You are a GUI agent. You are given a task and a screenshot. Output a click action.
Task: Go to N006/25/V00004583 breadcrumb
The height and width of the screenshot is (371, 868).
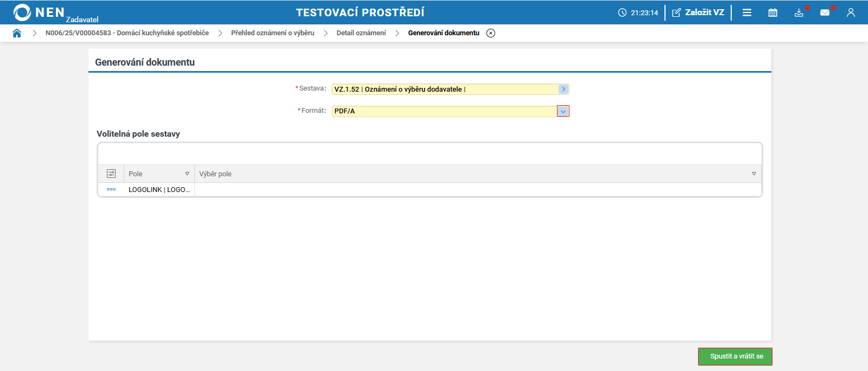pos(127,33)
